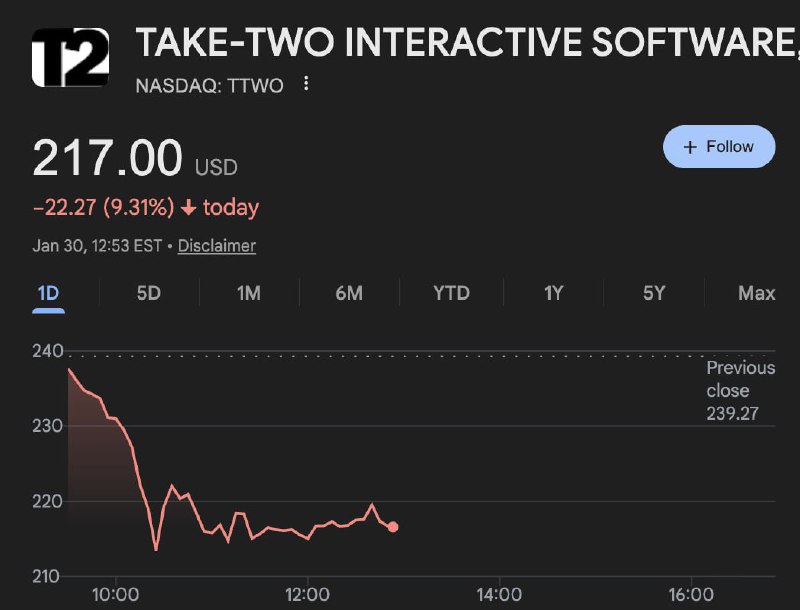Show the Max time range

[x=756, y=293]
